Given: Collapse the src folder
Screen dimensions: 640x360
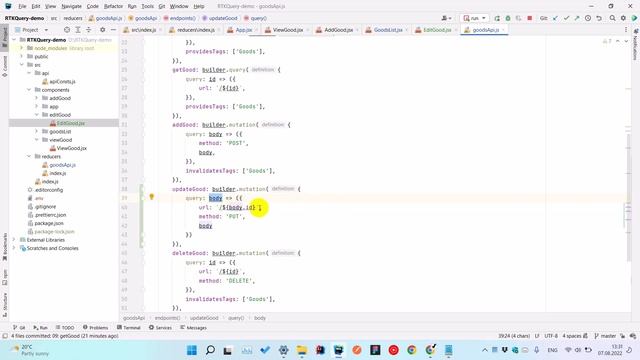Looking at the screenshot, I should pos(22,65).
